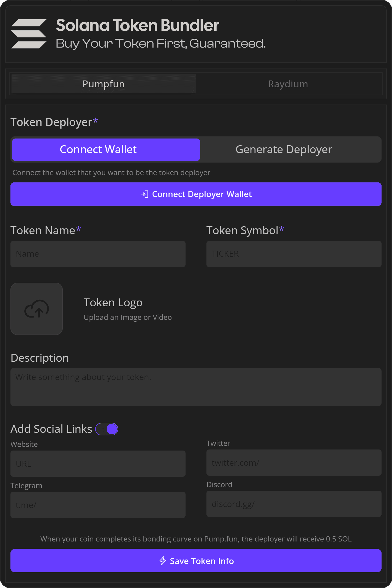Click the wallet deployer hint text
Screen dimensions: 392x588
(x=111, y=172)
